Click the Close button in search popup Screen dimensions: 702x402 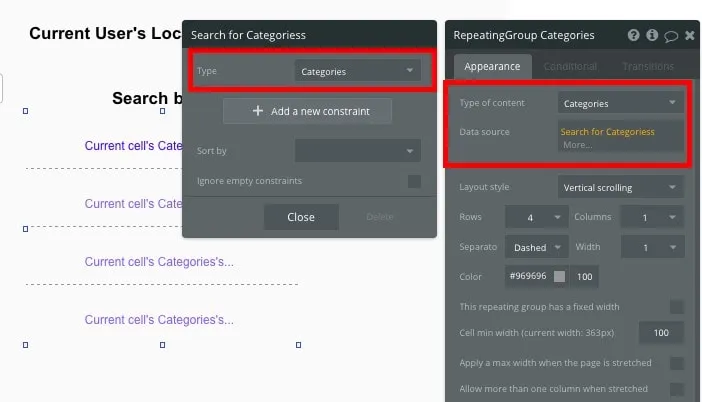click(x=301, y=217)
